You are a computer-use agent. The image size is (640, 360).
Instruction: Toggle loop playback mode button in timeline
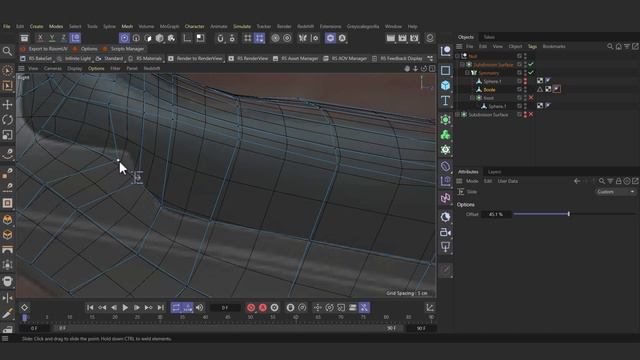click(176, 307)
